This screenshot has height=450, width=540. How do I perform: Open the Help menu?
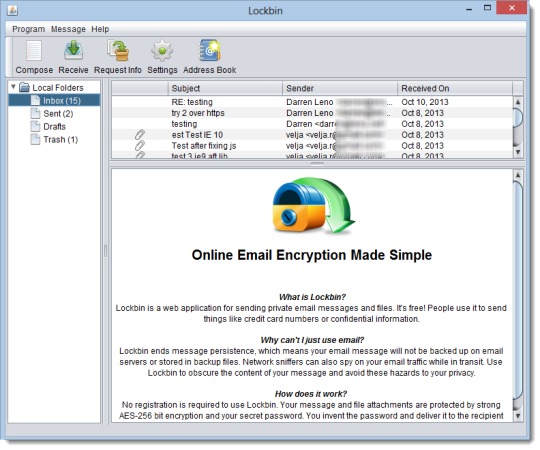[x=100, y=29]
